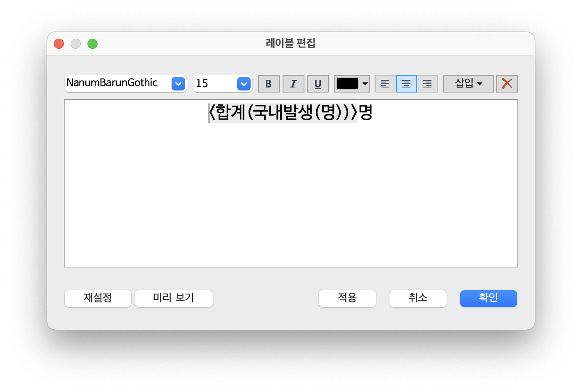Click the 재설정 reset button
Screen dimensions: 582x392
(98, 298)
